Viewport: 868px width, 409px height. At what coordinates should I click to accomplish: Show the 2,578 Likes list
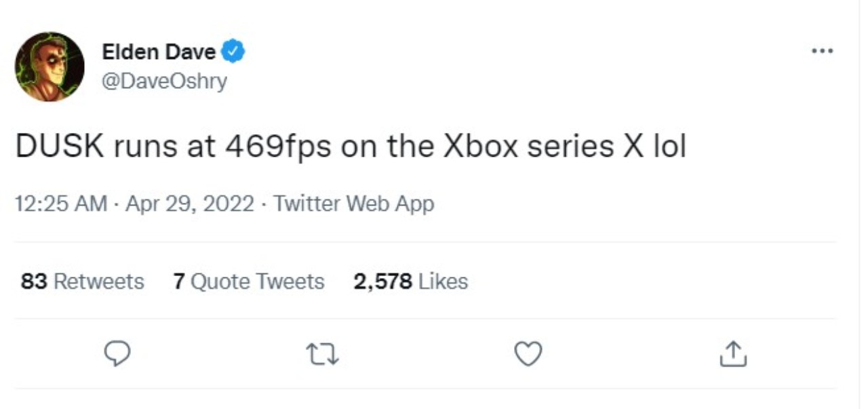tap(410, 281)
